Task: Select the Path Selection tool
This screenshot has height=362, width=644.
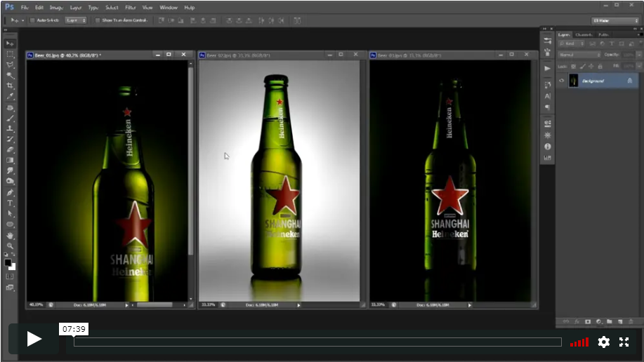Action: (11, 214)
